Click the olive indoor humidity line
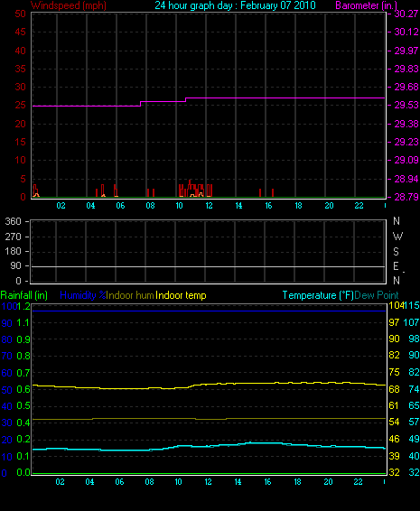Viewport: 420px width, 511px height. click(209, 419)
